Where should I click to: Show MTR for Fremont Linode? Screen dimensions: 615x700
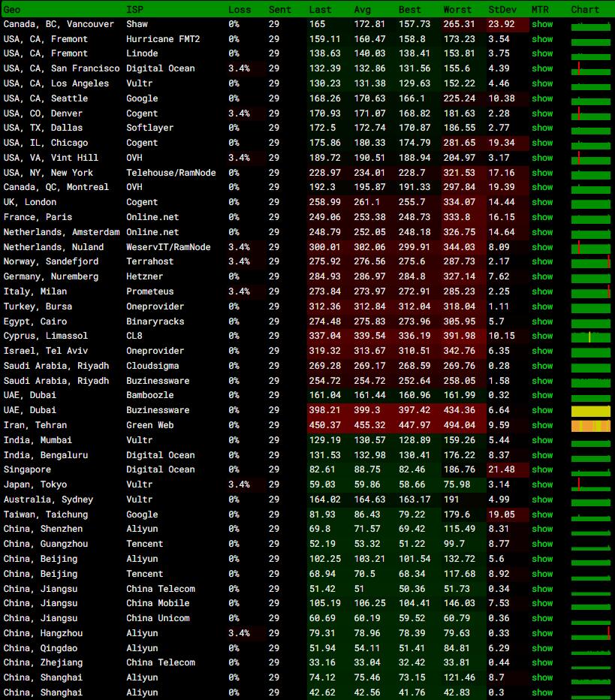click(542, 53)
